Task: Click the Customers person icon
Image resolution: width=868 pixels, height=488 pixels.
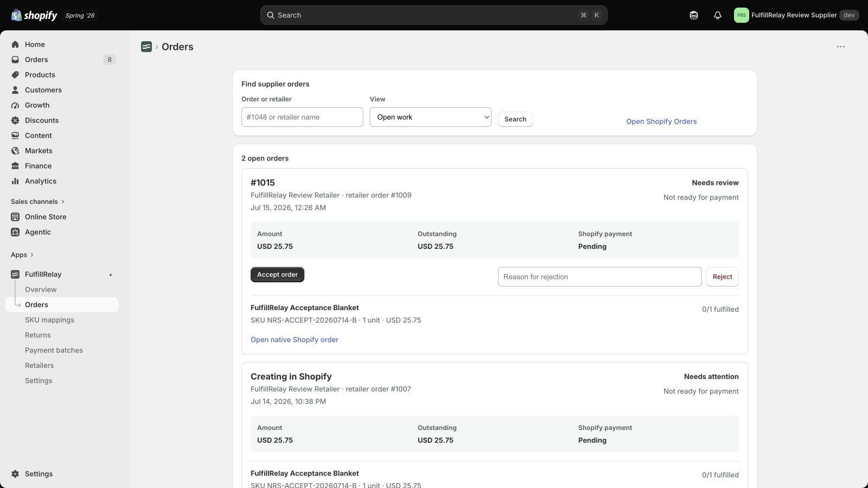Action: (15, 90)
